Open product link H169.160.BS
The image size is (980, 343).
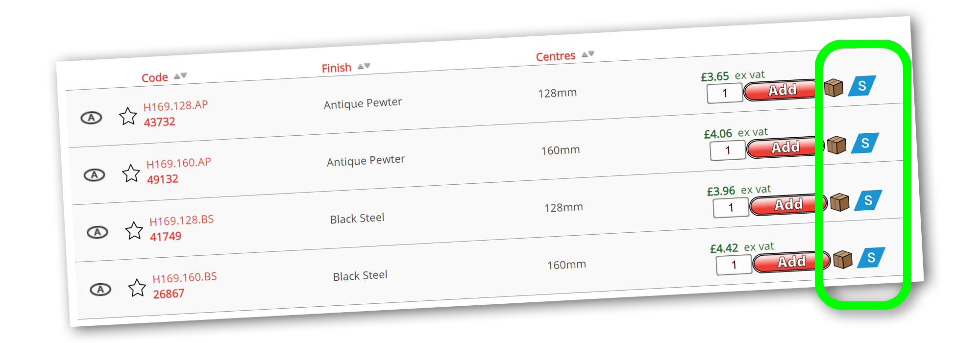click(x=185, y=277)
